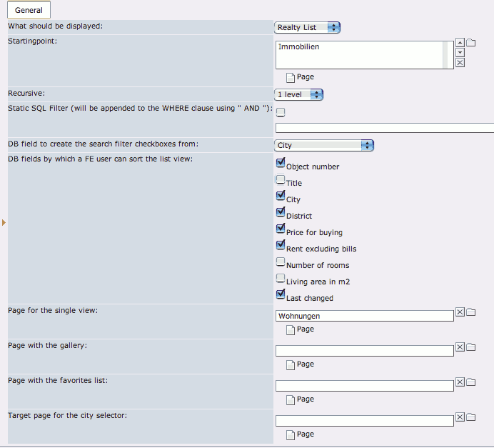Click the Wohnungen single view page field

point(365,316)
